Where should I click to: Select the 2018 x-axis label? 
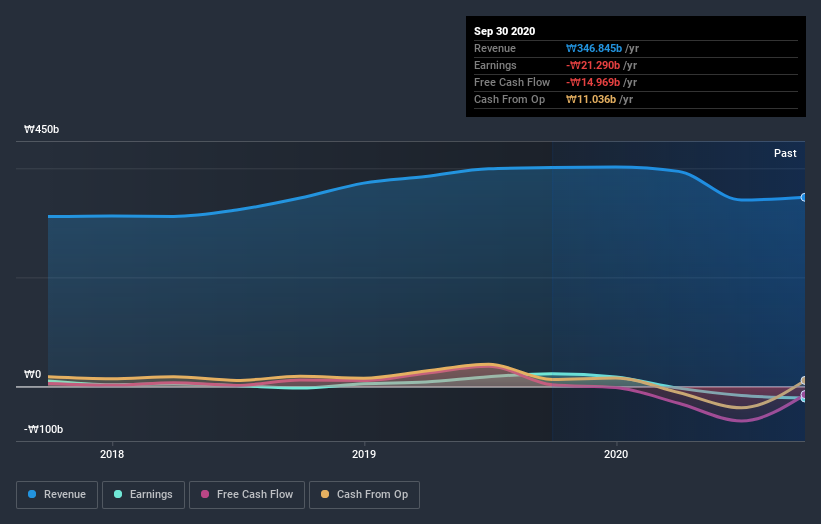112,454
